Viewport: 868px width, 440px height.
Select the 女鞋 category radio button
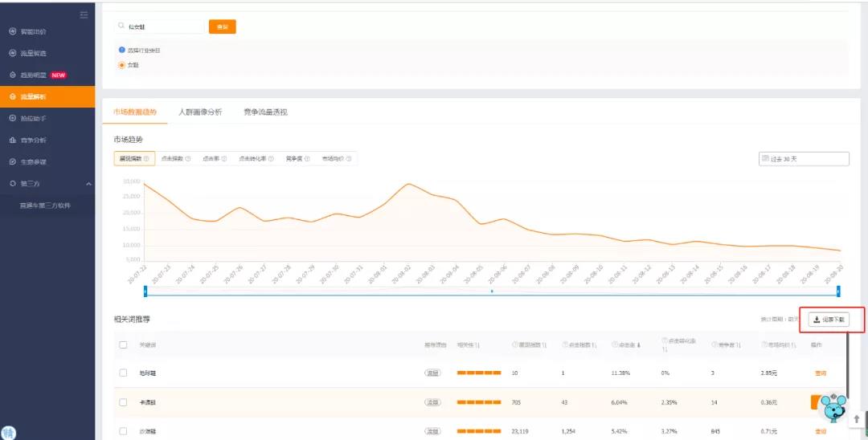[122, 65]
